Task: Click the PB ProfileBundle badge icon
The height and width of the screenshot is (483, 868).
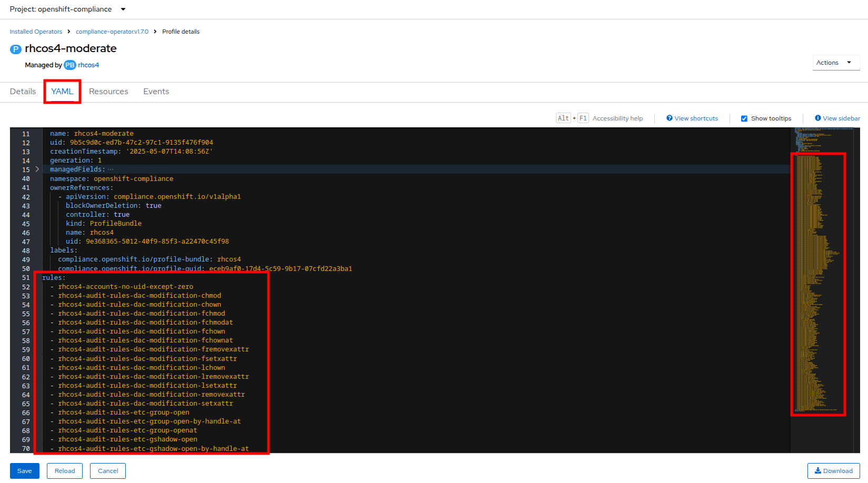Action: (70, 65)
